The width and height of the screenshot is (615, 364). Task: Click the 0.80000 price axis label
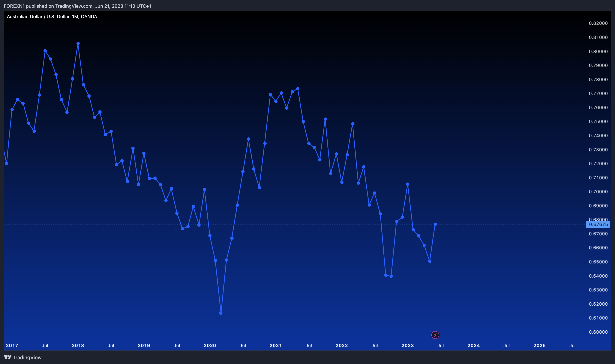tap(598, 51)
